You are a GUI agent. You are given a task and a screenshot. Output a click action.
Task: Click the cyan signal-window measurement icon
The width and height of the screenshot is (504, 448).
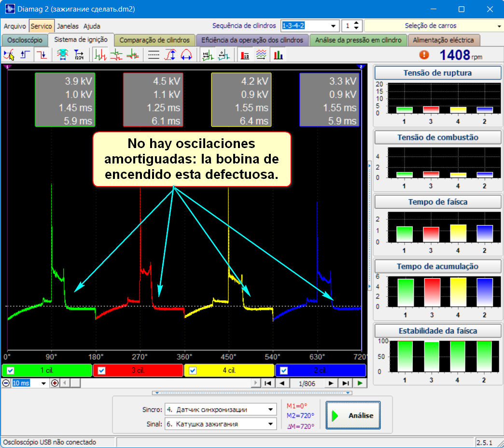[x=62, y=55]
